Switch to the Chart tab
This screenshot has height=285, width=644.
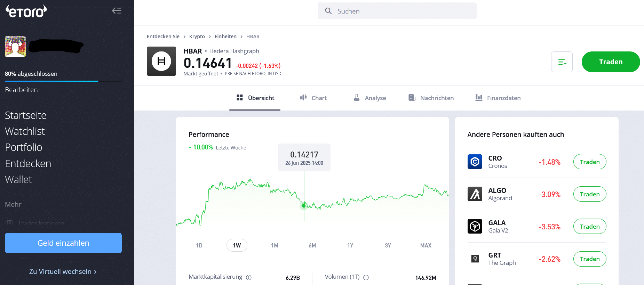pos(313,98)
